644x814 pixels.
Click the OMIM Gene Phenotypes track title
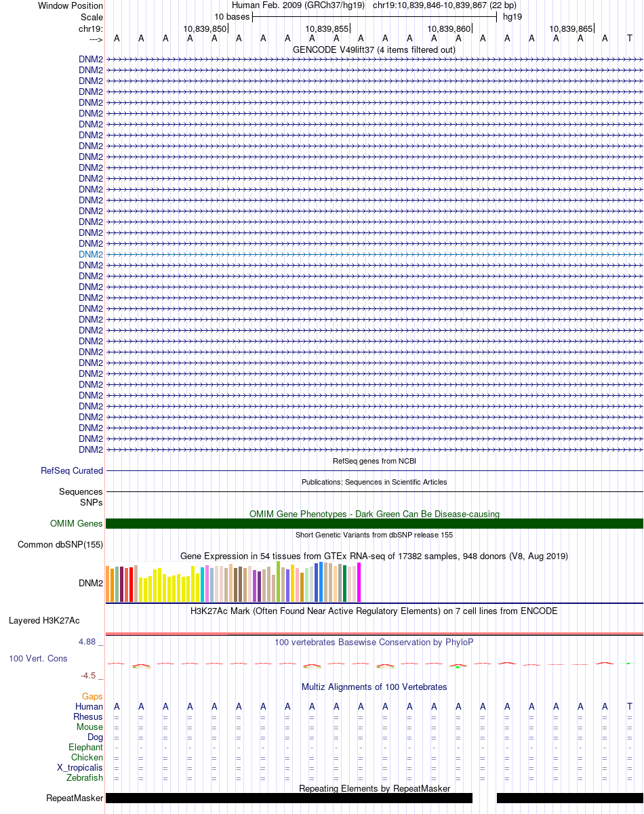click(x=374, y=514)
